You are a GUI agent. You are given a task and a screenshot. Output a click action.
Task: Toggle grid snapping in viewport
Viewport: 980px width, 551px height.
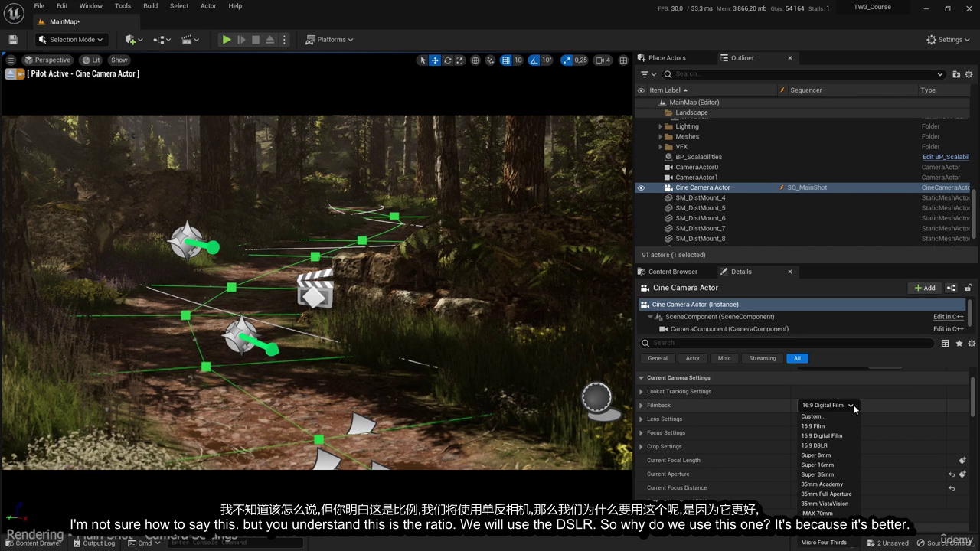tap(505, 60)
